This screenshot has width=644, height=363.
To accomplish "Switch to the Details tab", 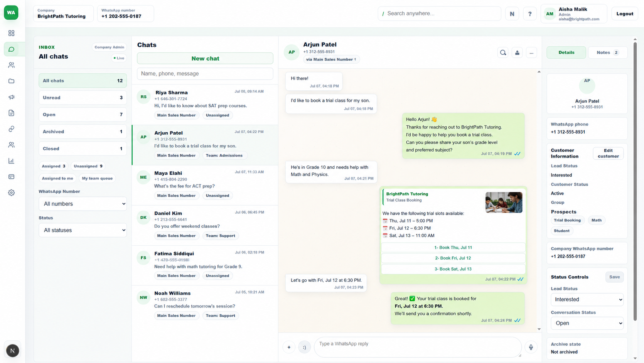I will [566, 52].
